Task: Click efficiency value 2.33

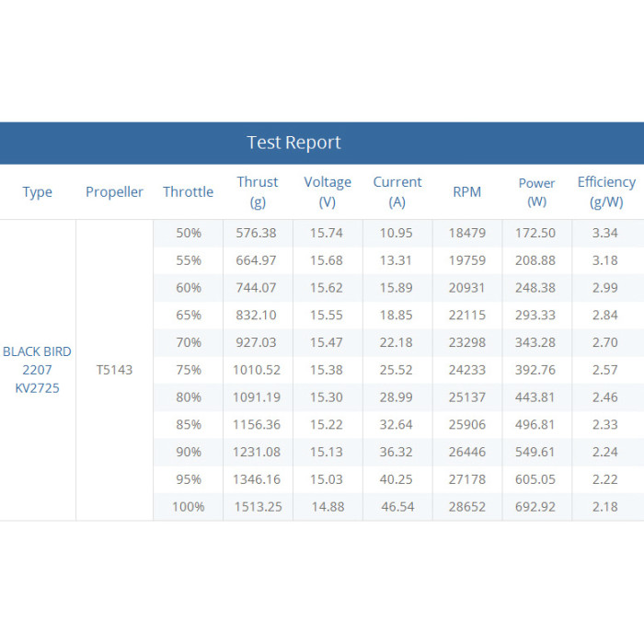Action: click(x=605, y=425)
